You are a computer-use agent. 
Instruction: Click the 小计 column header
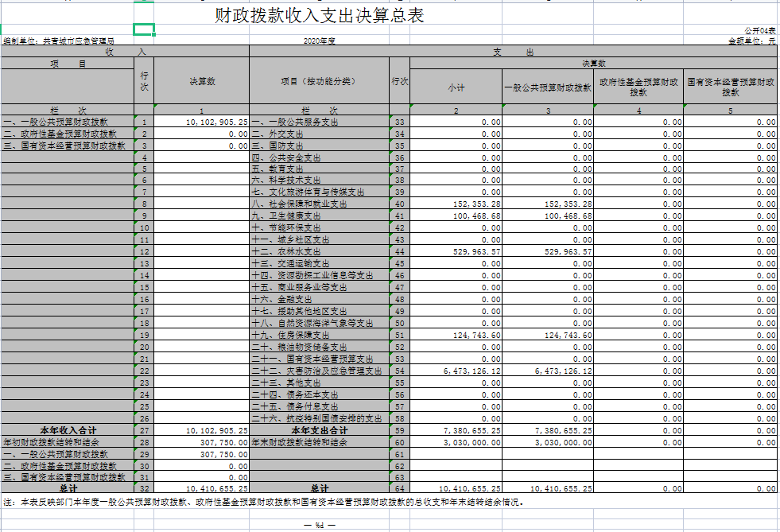tap(456, 87)
